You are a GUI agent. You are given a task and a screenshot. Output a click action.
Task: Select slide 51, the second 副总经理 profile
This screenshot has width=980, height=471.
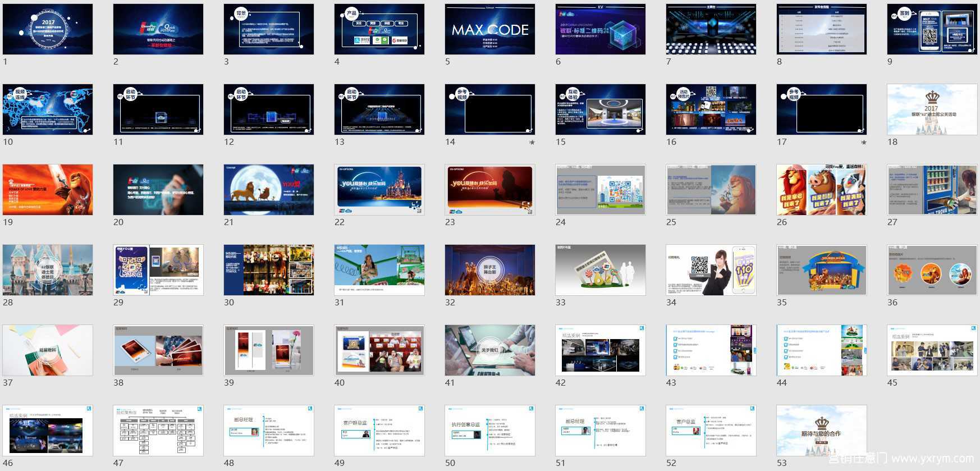(601, 431)
